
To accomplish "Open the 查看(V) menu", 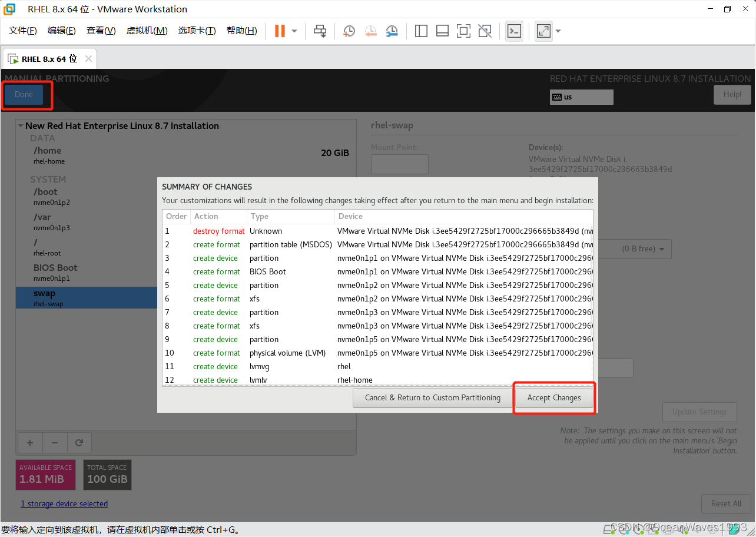I will point(101,31).
